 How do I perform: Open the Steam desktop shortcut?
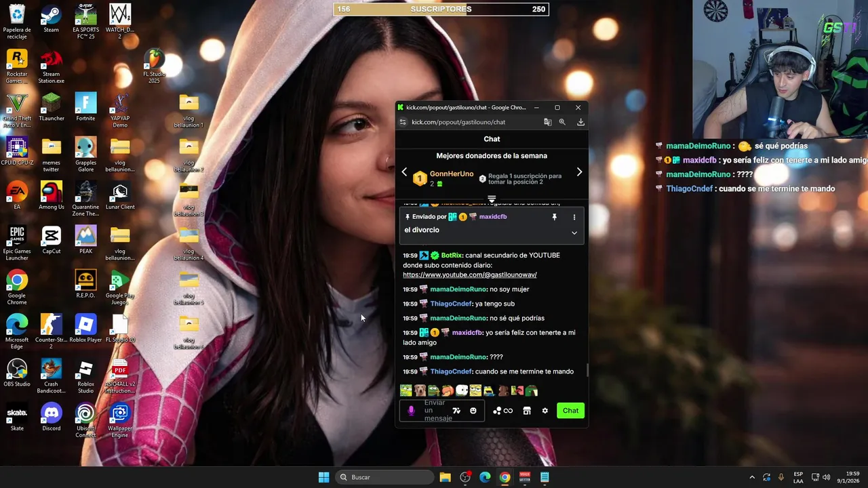(51, 18)
